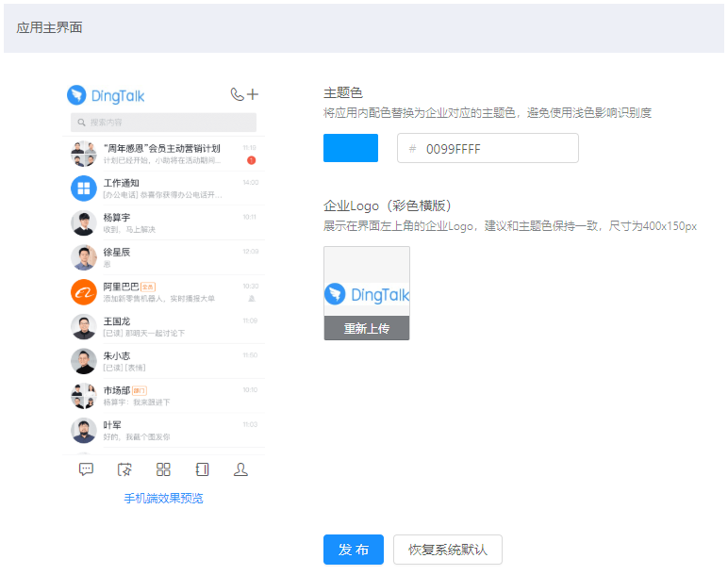Open the 手机端效果预览 link
728x575 pixels.
click(163, 498)
